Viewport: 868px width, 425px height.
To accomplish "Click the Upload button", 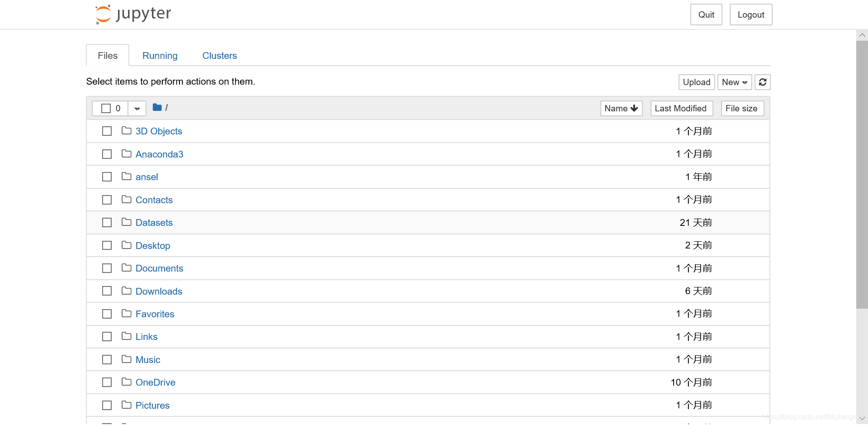I will click(x=697, y=82).
